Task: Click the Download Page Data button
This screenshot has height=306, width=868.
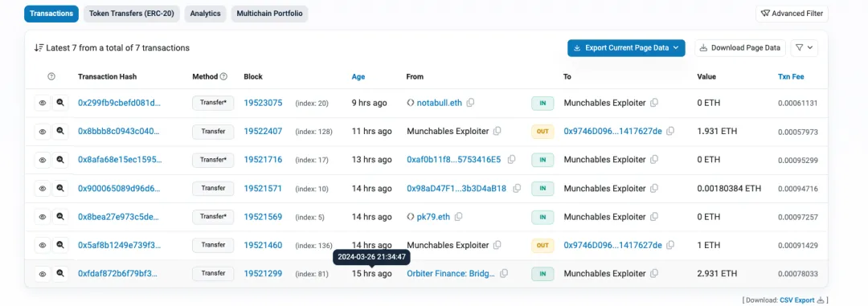Action: (x=740, y=48)
